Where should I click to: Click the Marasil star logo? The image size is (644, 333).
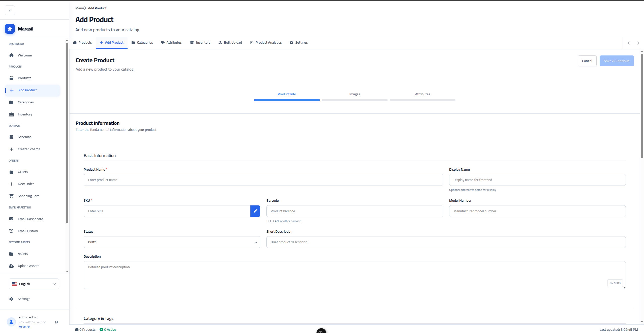(x=10, y=29)
